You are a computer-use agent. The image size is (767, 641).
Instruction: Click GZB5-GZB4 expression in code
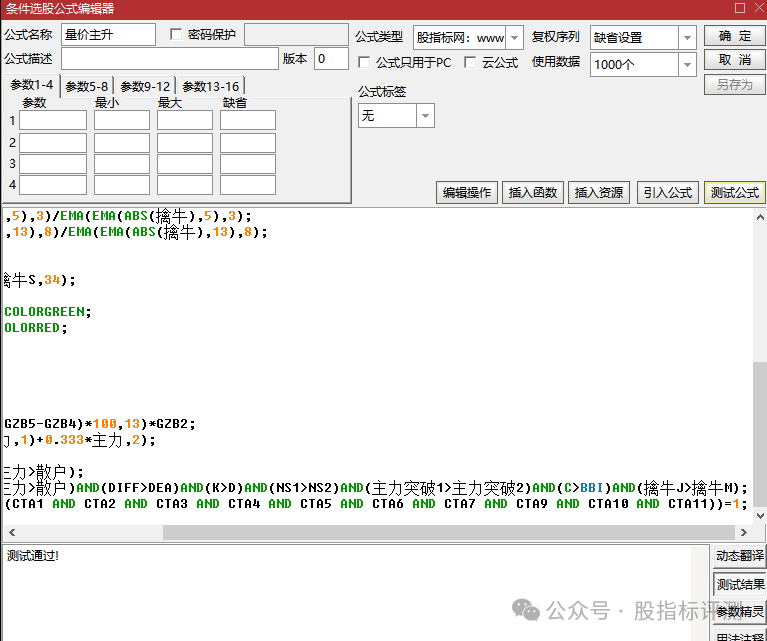tap(40, 424)
